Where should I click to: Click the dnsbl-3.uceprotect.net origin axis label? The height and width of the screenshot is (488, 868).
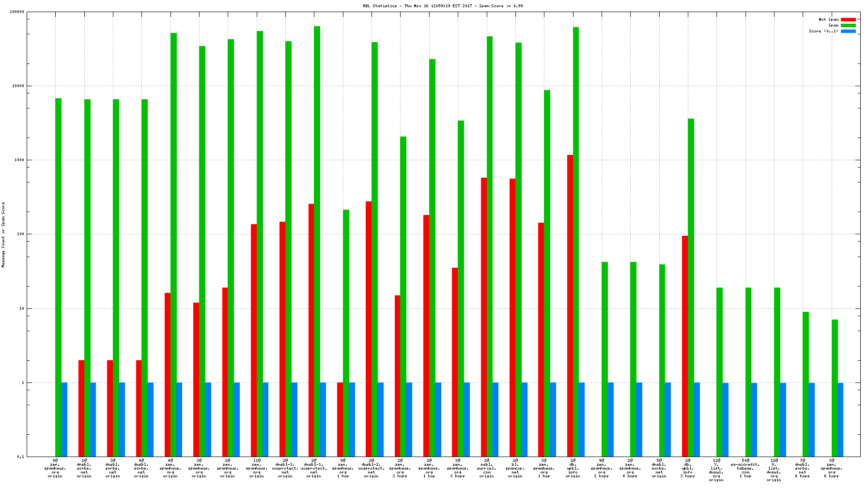pyautogui.click(x=285, y=468)
